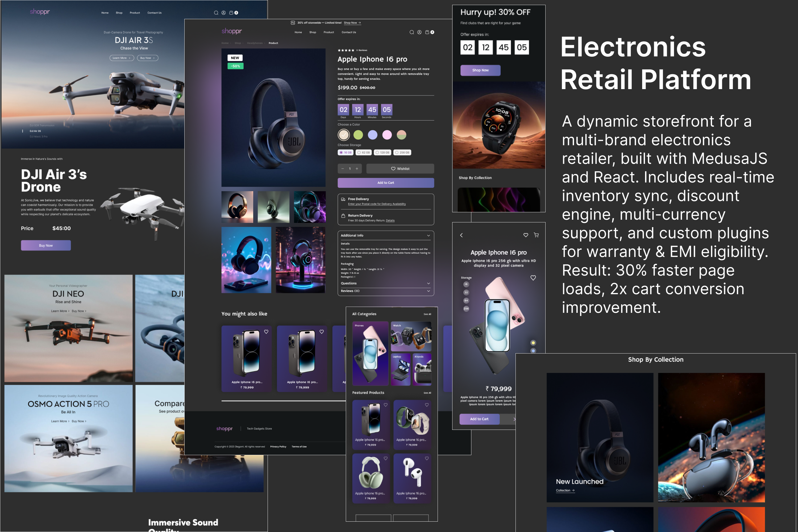The image size is (798, 532).
Task: Open search on the product page header
Action: tap(412, 32)
